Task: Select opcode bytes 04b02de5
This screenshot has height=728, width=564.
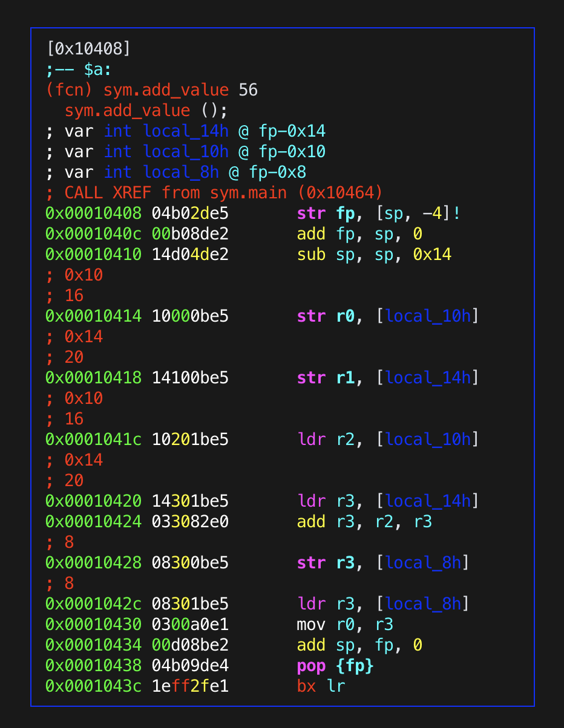Action: pyautogui.click(x=191, y=213)
